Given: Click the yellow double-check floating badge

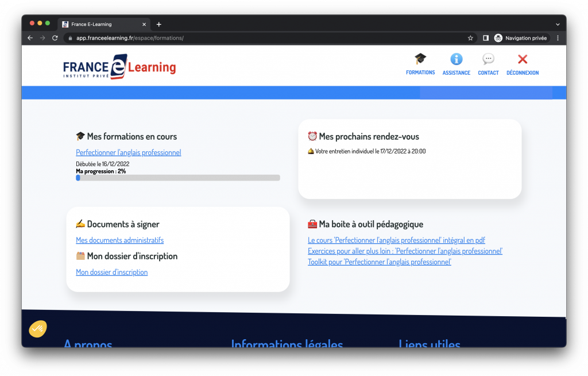Looking at the screenshot, I should coord(38,329).
